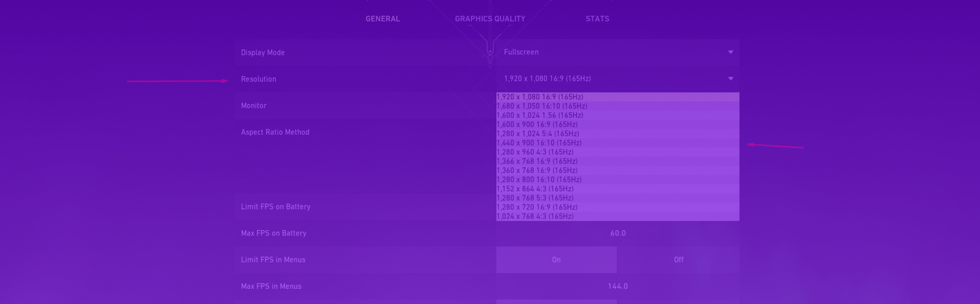Choose 1,152 x 864 4:3 resolution
Image resolution: width=980 pixels, height=304 pixels.
coord(618,189)
